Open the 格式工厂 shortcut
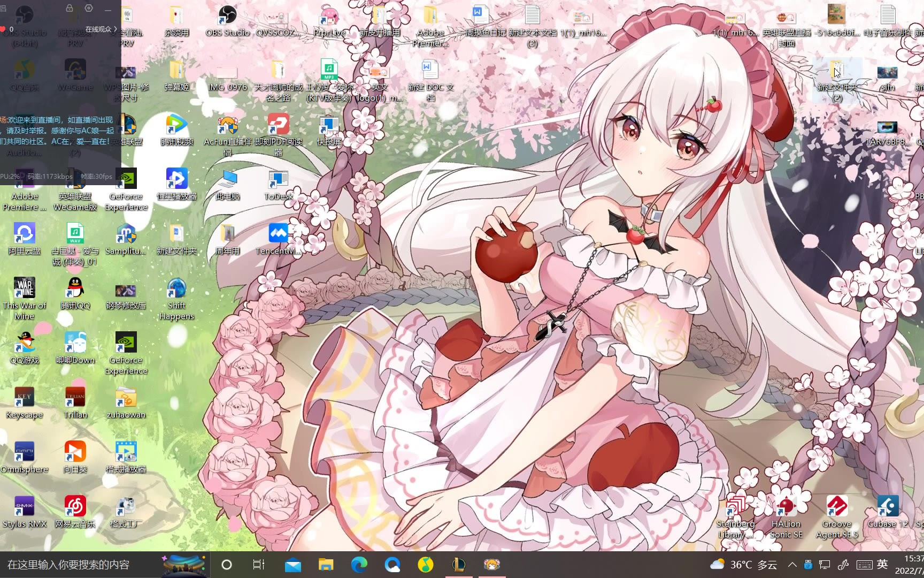 pyautogui.click(x=126, y=513)
